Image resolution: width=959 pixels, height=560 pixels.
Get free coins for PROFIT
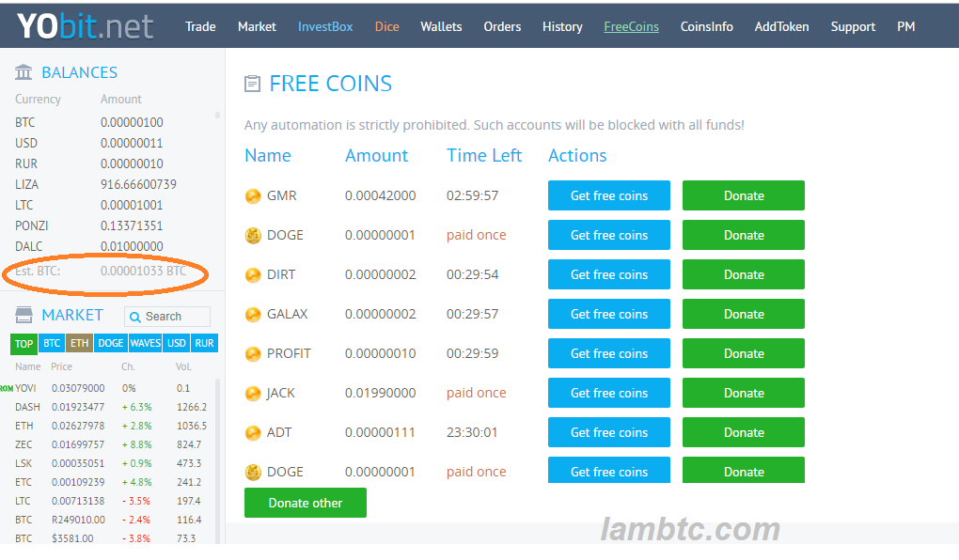pyautogui.click(x=609, y=353)
